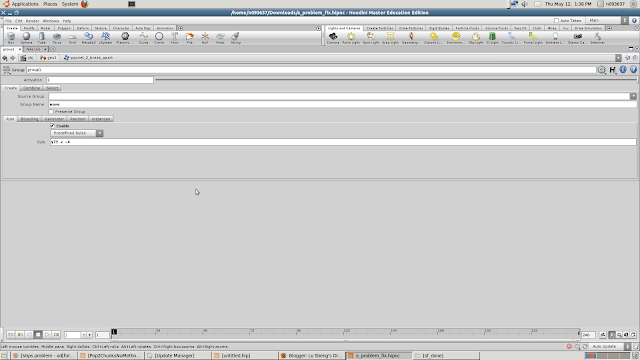
Task: Open the Main takes dropdown
Action: (607, 20)
